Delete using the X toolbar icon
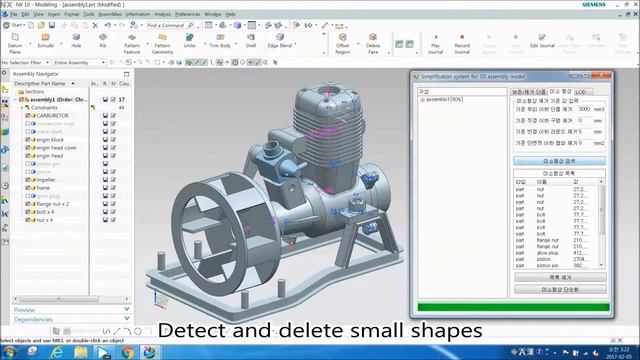640x360 pixels. pos(95,25)
